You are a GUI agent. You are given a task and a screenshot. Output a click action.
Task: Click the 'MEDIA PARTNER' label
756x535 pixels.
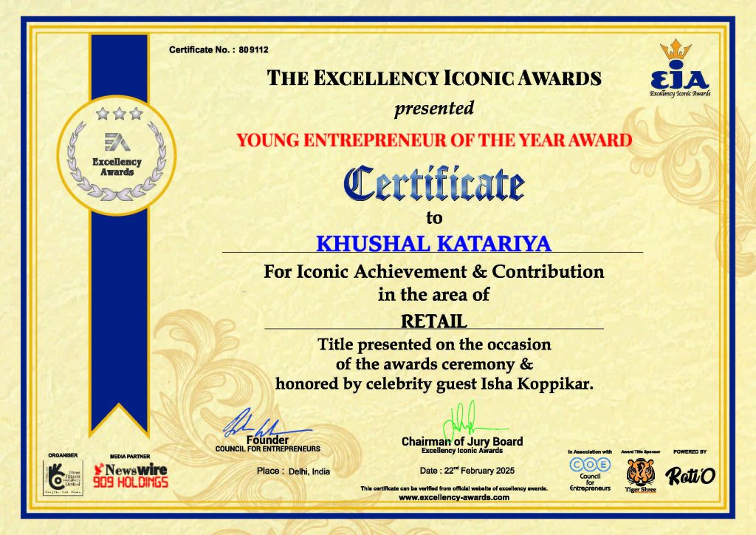[130, 457]
